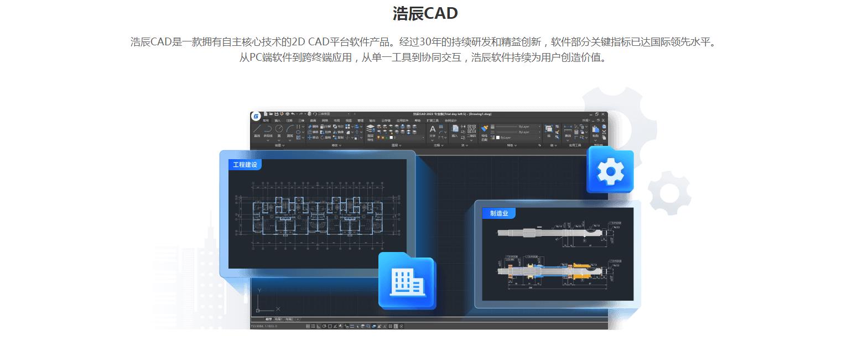
Task: Toggle object snap in the status bar
Action: [329, 326]
